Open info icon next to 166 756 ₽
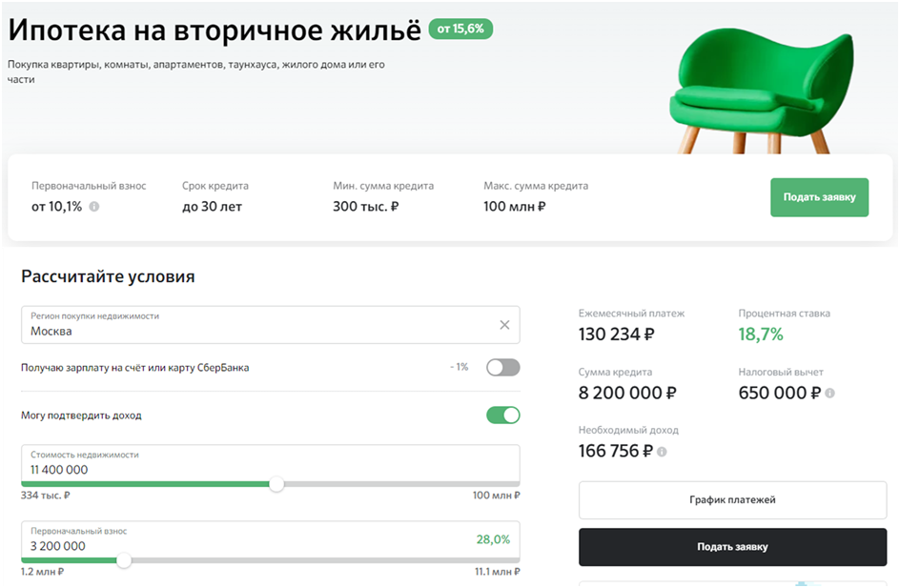The image size is (900, 588). (x=662, y=452)
